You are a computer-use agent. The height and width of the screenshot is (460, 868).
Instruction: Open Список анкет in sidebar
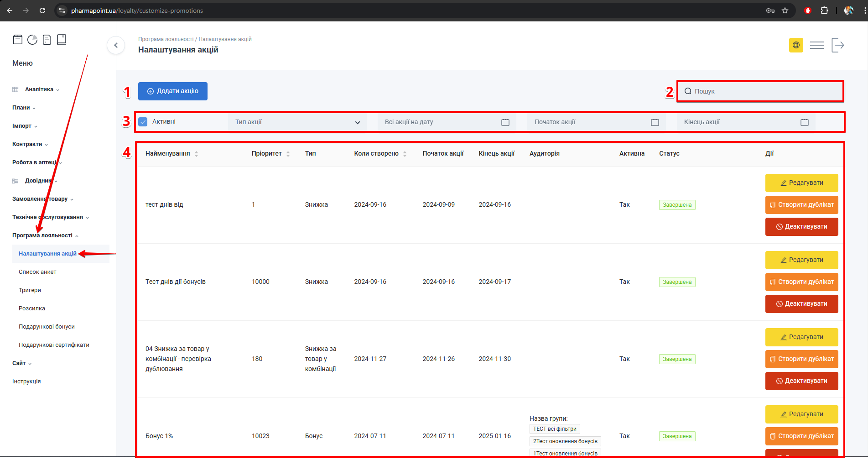click(37, 272)
